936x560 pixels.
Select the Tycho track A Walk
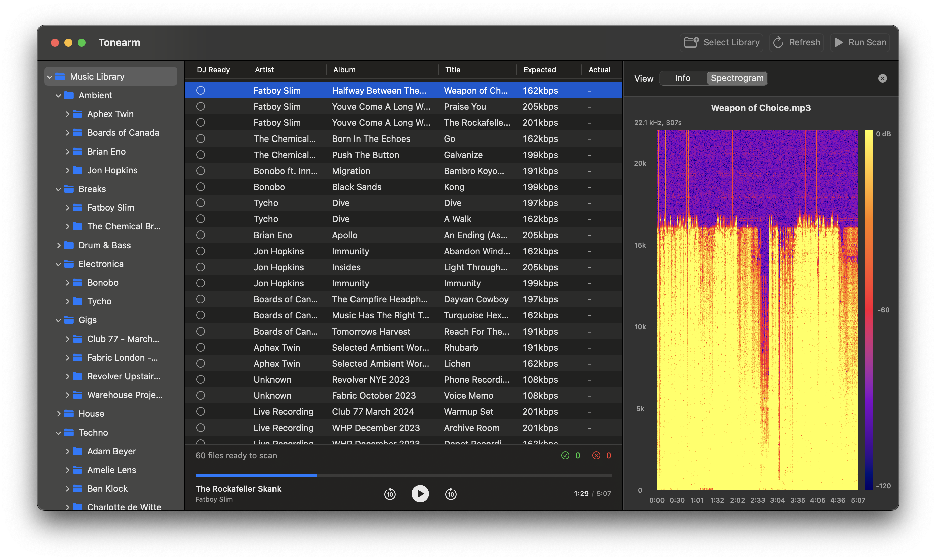click(378, 219)
